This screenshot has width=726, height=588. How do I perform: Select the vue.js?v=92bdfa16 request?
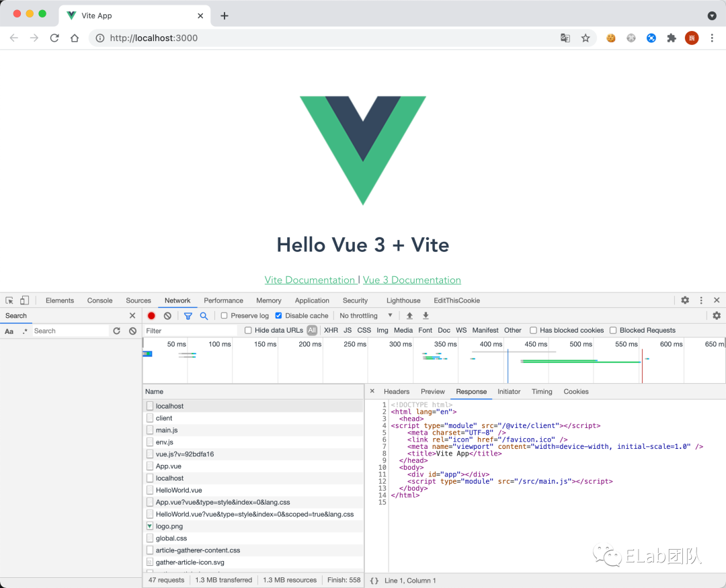click(x=253, y=454)
